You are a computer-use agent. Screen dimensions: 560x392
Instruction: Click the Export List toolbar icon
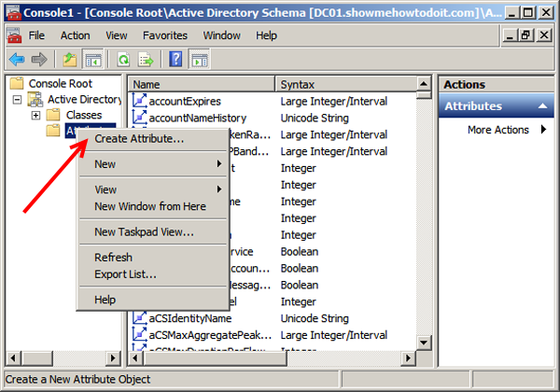146,60
